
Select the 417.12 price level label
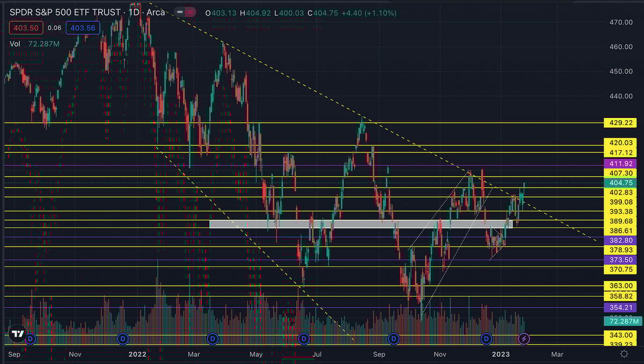click(x=621, y=153)
